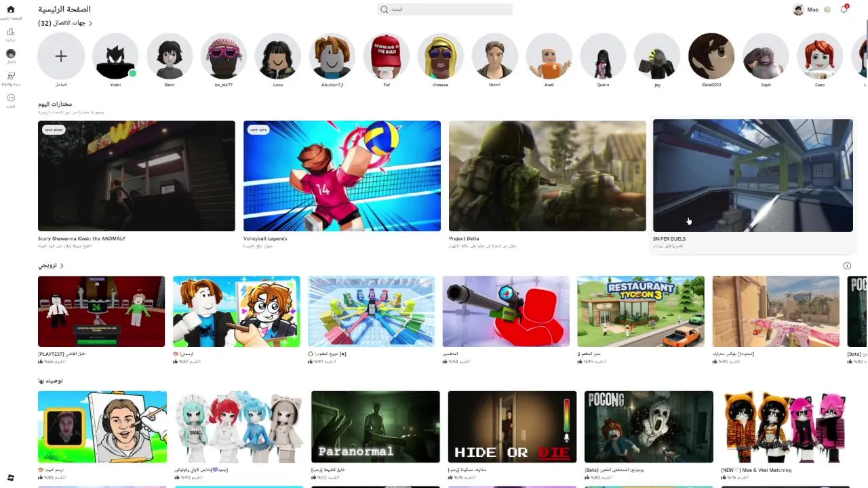
Task: Click the 'Project Delta' title text
Action: (464, 239)
